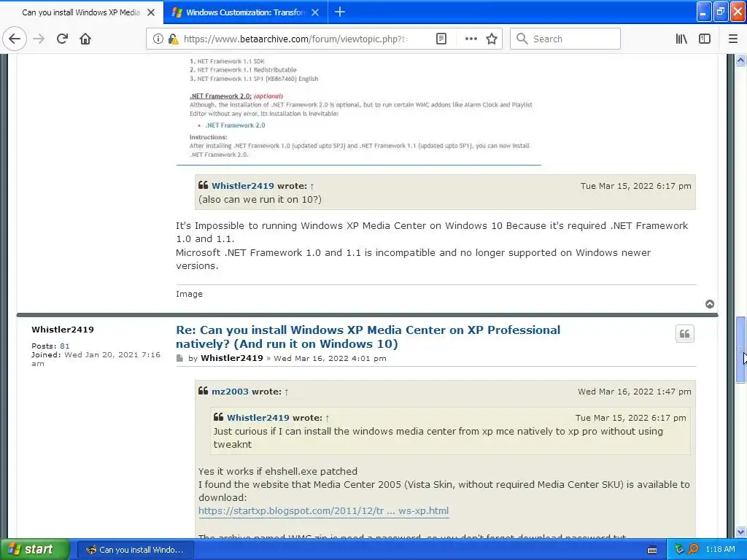
Task: Click the 'Image' signature placeholder
Action: (189, 294)
